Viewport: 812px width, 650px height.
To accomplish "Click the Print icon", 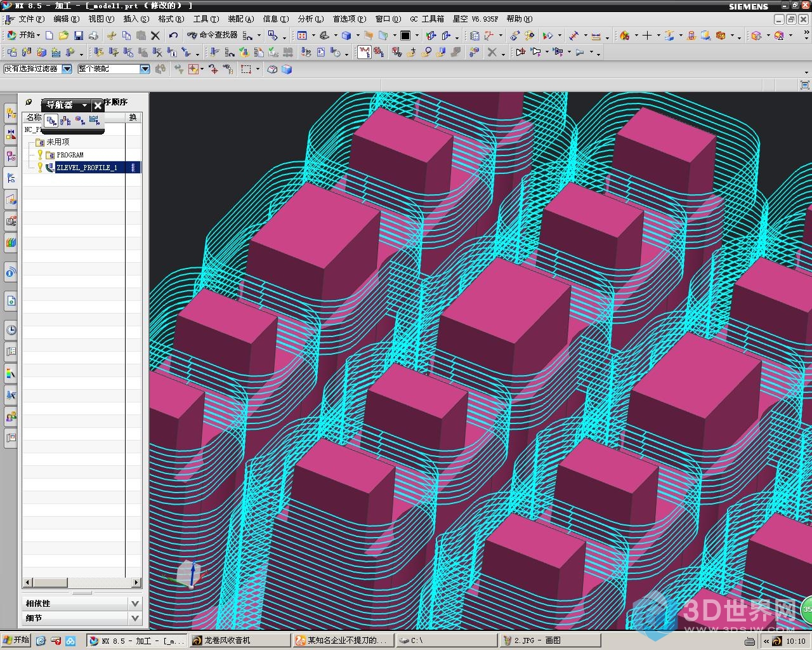I will click(93, 36).
